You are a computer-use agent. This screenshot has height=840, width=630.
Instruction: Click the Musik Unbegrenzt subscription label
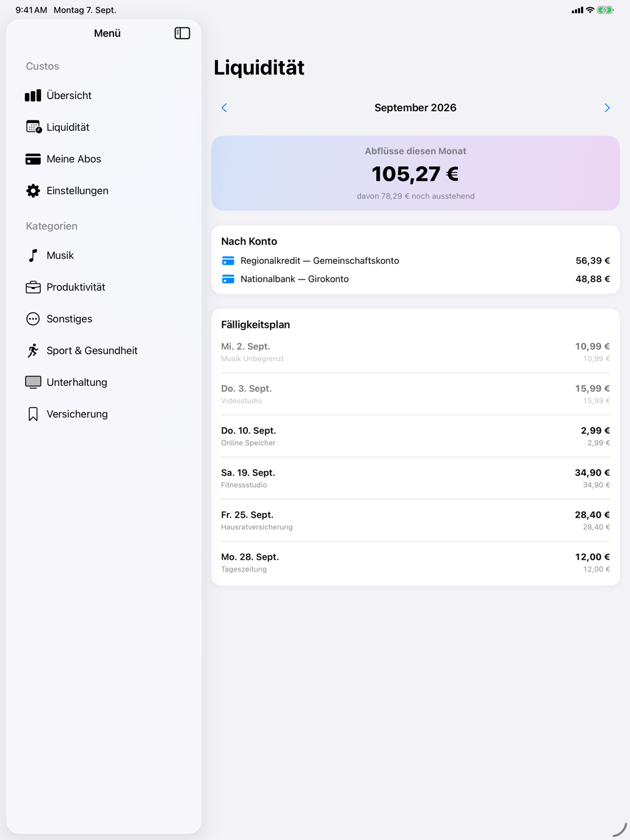coord(252,359)
